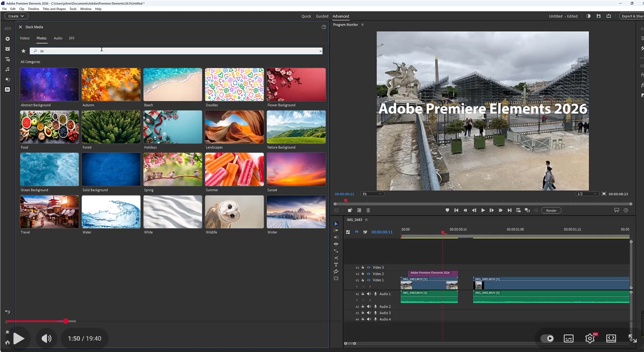Open the Add Media plus icon in sidebar
The width and height of the screenshot is (644, 352).
coord(7,39)
